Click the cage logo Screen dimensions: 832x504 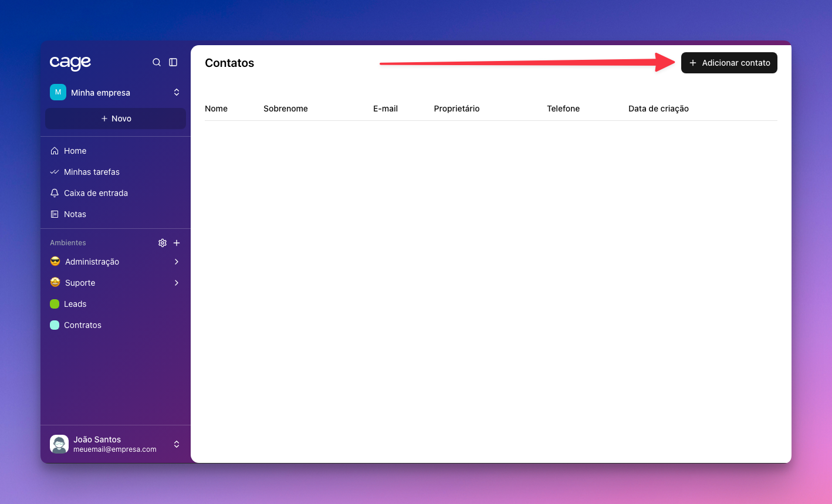click(x=70, y=63)
